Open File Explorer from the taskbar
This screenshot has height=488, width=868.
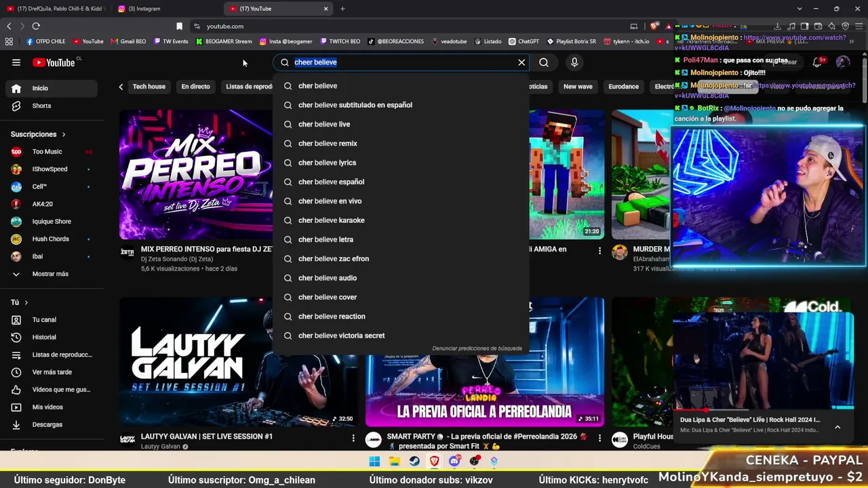tap(394, 462)
